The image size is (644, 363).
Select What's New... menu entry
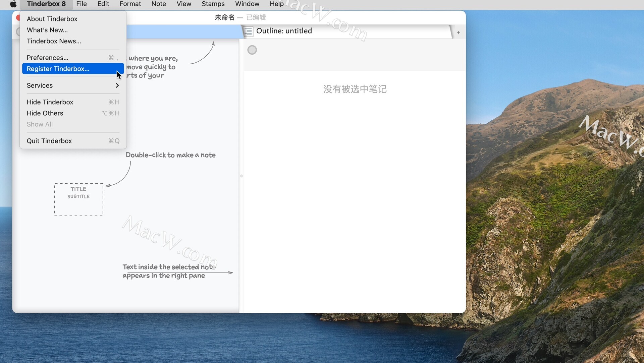[73, 30]
